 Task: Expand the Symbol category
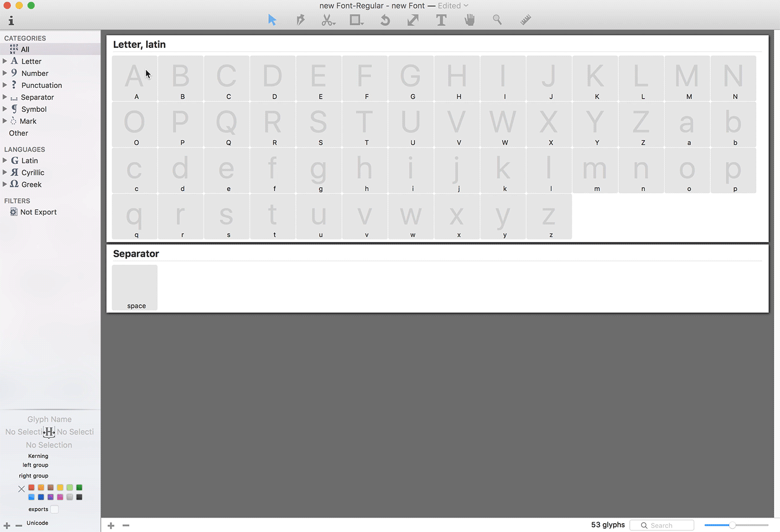tap(5, 109)
